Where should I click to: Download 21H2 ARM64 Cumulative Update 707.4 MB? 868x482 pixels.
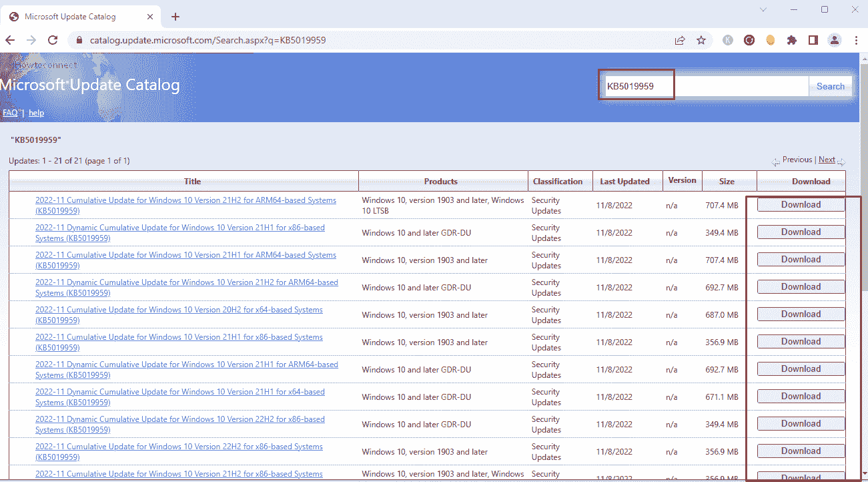pyautogui.click(x=801, y=205)
